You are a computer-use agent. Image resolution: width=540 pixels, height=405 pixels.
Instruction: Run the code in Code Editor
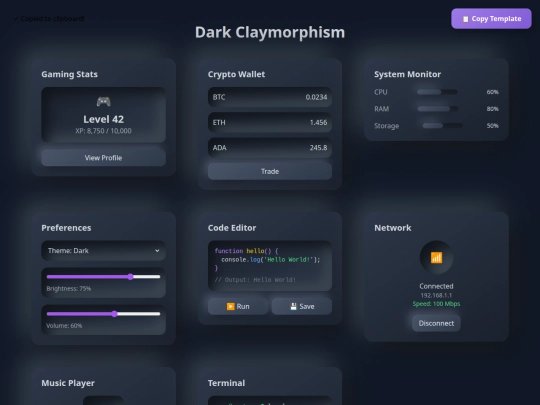pos(238,306)
